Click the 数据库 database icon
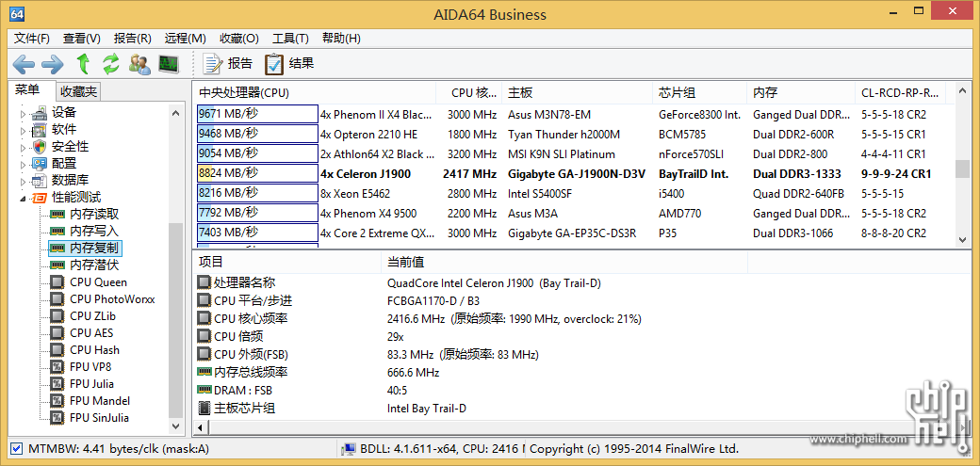Screen dimensions: 980x466 tap(40, 181)
